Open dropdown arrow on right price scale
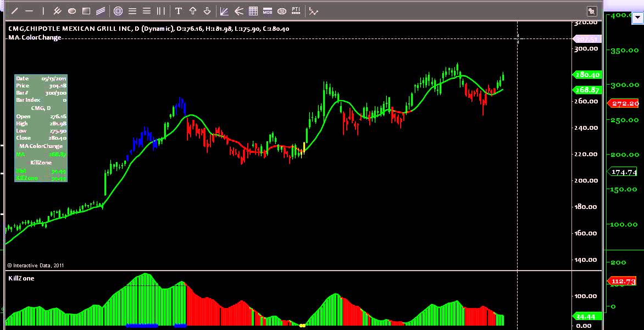Screen dimensions: 644x330 click(x=638, y=18)
